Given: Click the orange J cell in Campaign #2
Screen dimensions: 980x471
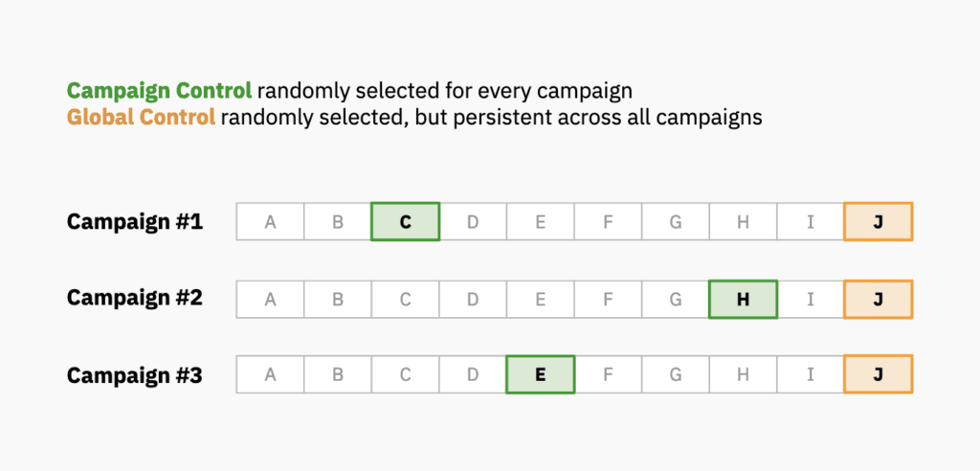Looking at the screenshot, I should tap(878, 299).
